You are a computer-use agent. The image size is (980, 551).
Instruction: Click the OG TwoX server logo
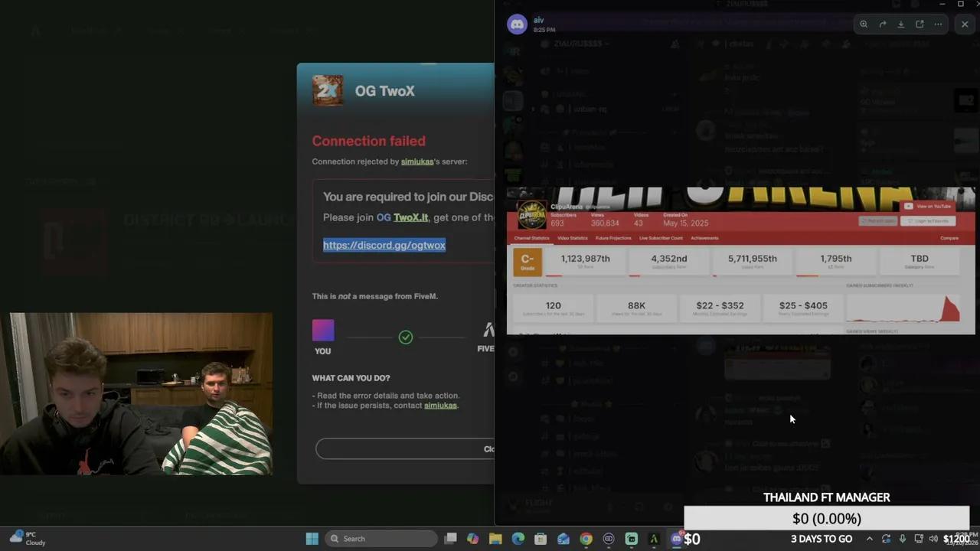click(328, 90)
